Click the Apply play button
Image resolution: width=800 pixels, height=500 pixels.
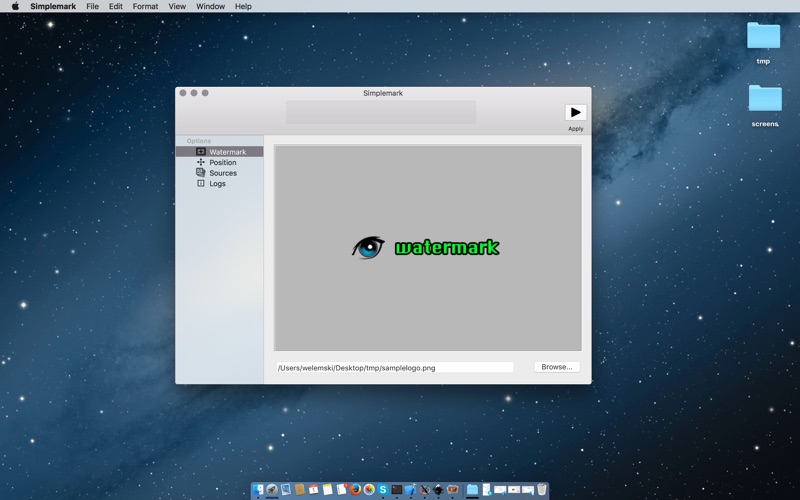[575, 113]
